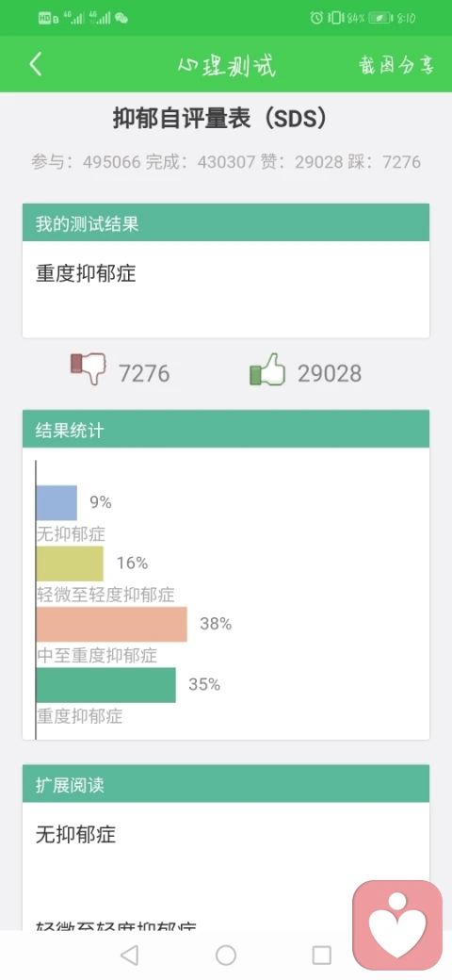452x980 pixels.
Task: Open the pink heart floating icon
Action: (x=397, y=925)
